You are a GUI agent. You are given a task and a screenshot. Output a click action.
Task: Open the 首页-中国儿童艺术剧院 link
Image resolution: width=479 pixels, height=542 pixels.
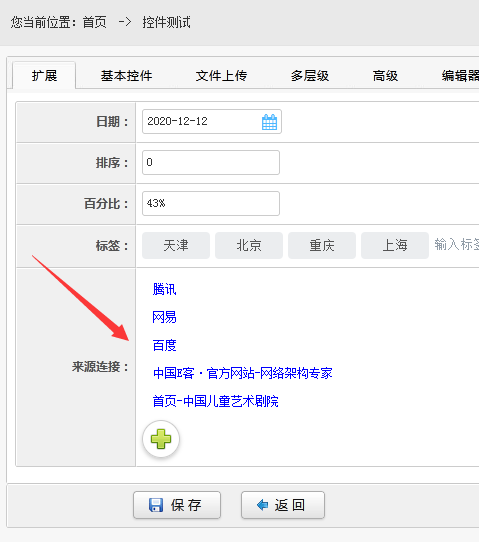coord(216,401)
